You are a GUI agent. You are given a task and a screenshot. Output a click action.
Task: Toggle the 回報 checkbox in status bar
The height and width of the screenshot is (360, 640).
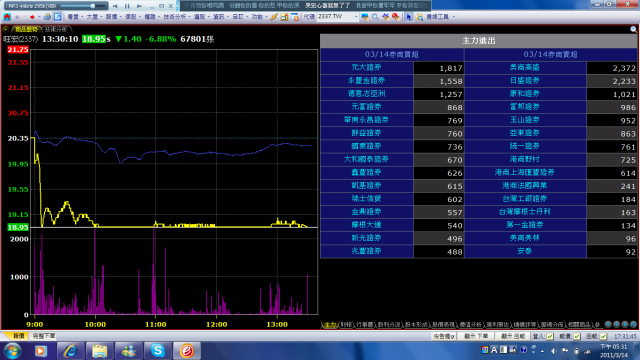(603, 336)
